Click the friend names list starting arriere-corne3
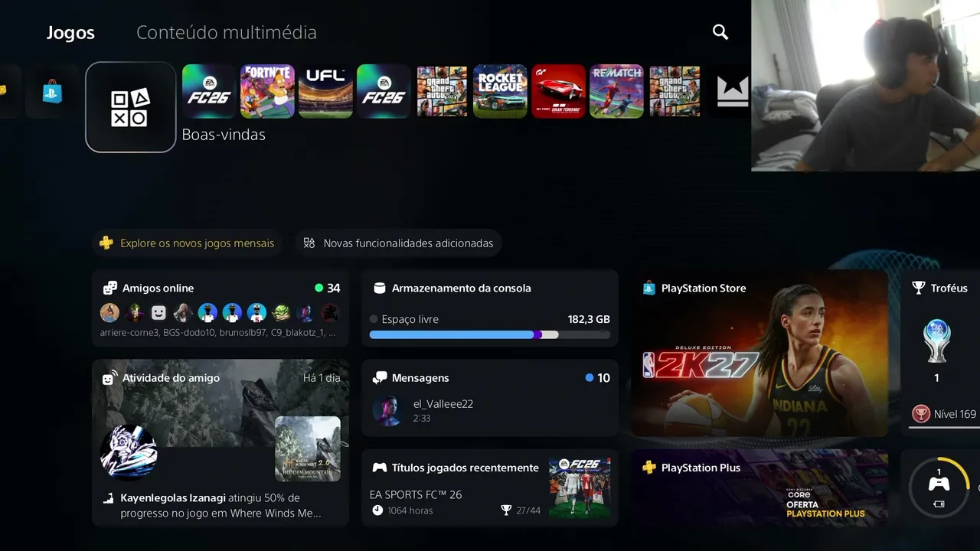The image size is (980, 551). (x=217, y=333)
